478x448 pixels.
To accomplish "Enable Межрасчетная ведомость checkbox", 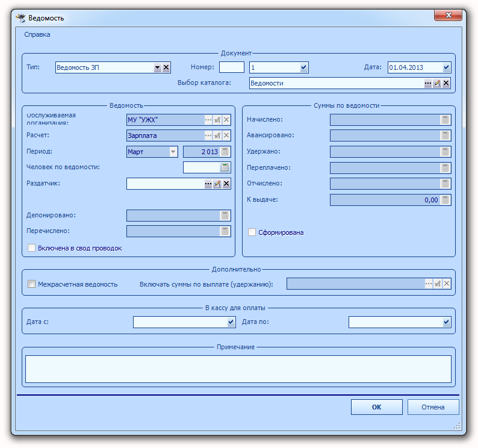I will 31,284.
